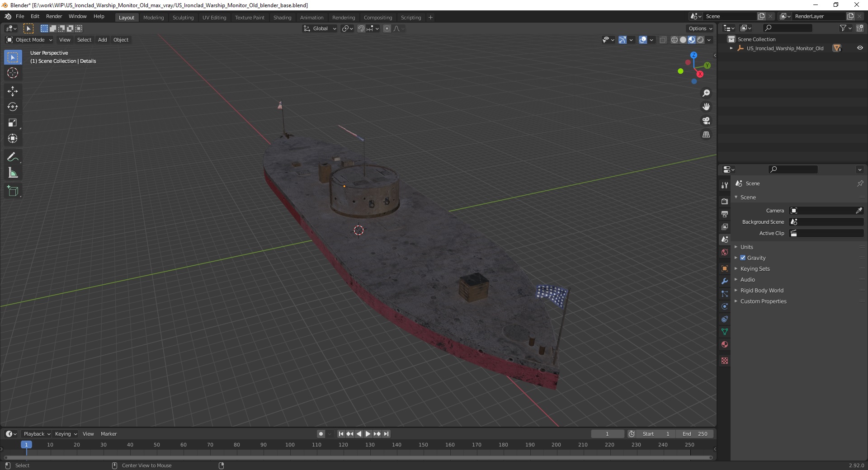The width and height of the screenshot is (868, 470).
Task: Switch to the UV Editing workspace tab
Action: [x=214, y=17]
